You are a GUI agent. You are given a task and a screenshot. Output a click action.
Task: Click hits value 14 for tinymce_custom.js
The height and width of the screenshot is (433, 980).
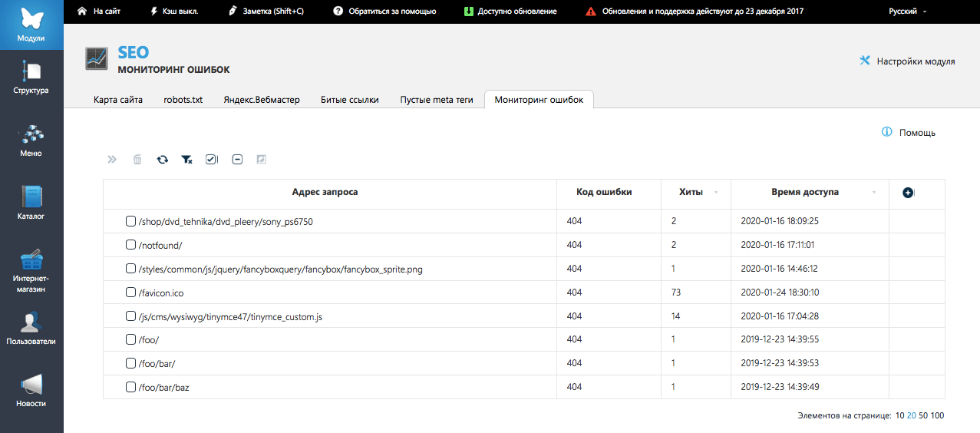[676, 316]
